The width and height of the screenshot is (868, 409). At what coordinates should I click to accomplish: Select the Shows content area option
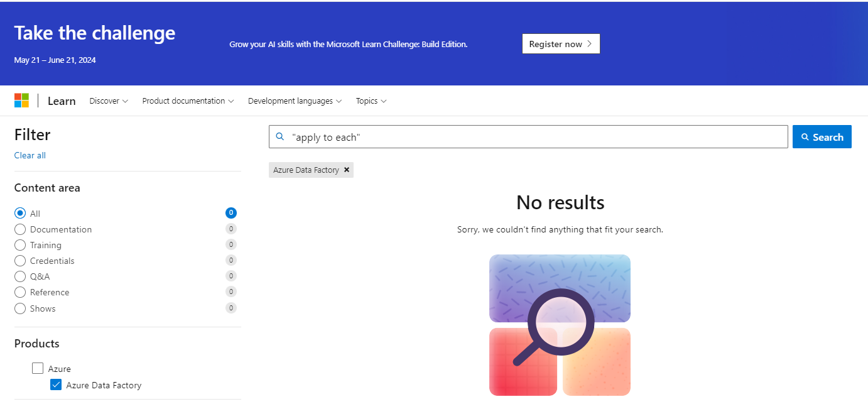click(19, 308)
